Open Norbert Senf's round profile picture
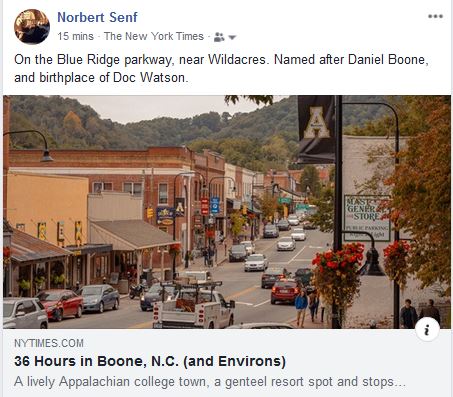453x397 pixels. 32,27
